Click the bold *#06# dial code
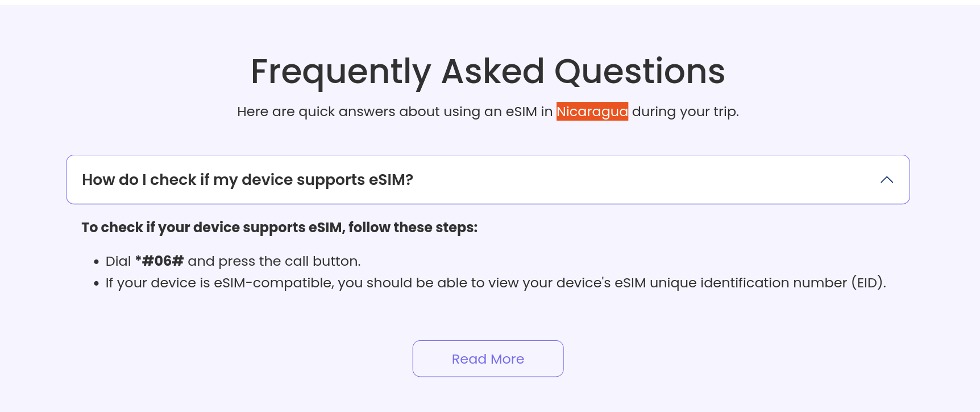Viewport: 980px width, 412px height. pyautogui.click(x=159, y=261)
